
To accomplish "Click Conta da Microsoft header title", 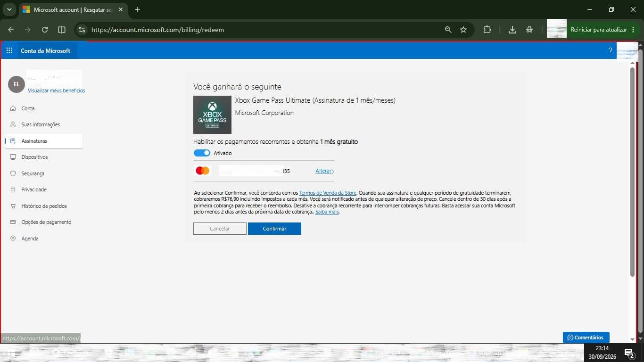I will point(45,50).
